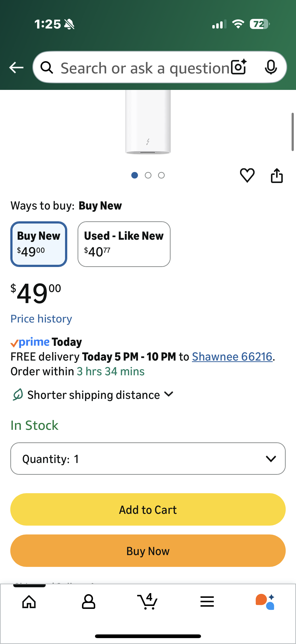Open the Home tab icon
The image size is (296, 644).
coord(29,602)
